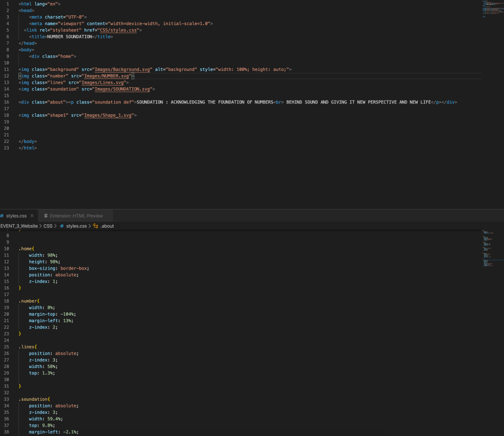Click the CSS hash icon on styles.css tab
The width and height of the screenshot is (504, 436).
tap(2, 216)
